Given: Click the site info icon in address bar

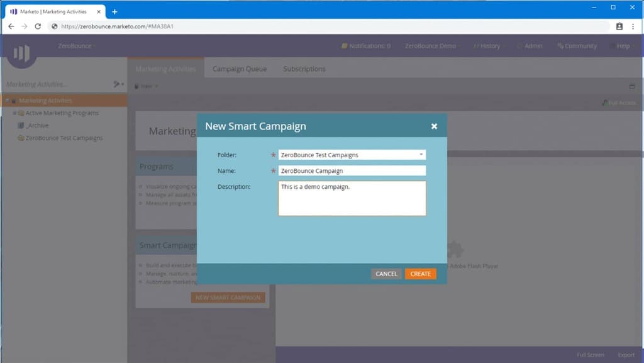Looking at the screenshot, I should (x=54, y=26).
